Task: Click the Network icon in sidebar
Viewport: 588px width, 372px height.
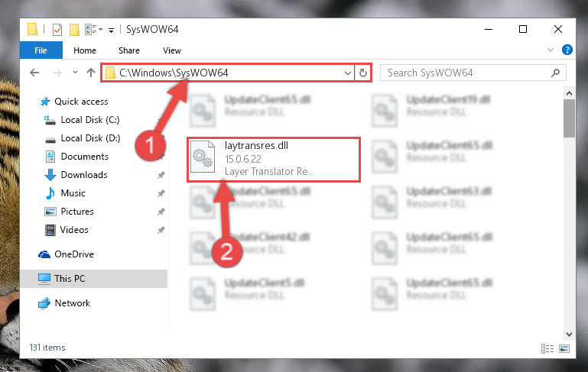Action: (44, 303)
